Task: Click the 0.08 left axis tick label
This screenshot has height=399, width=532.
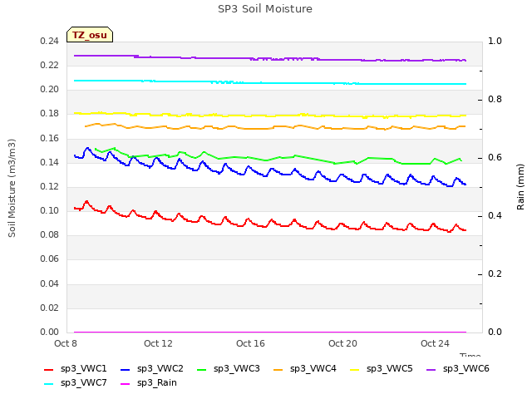Action: pyautogui.click(x=50, y=234)
